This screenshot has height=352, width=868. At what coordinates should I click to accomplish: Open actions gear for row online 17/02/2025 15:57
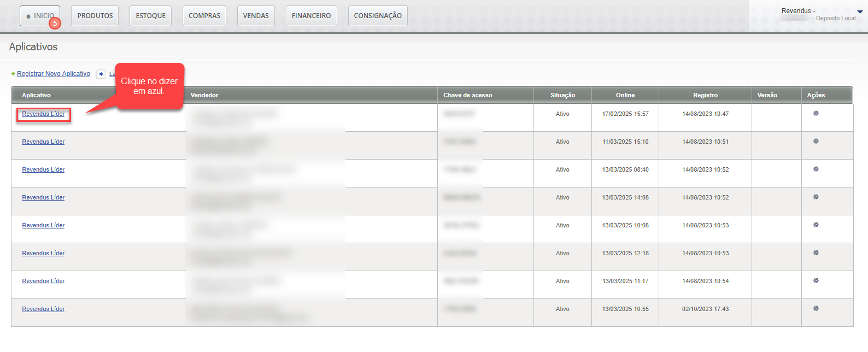tap(816, 114)
